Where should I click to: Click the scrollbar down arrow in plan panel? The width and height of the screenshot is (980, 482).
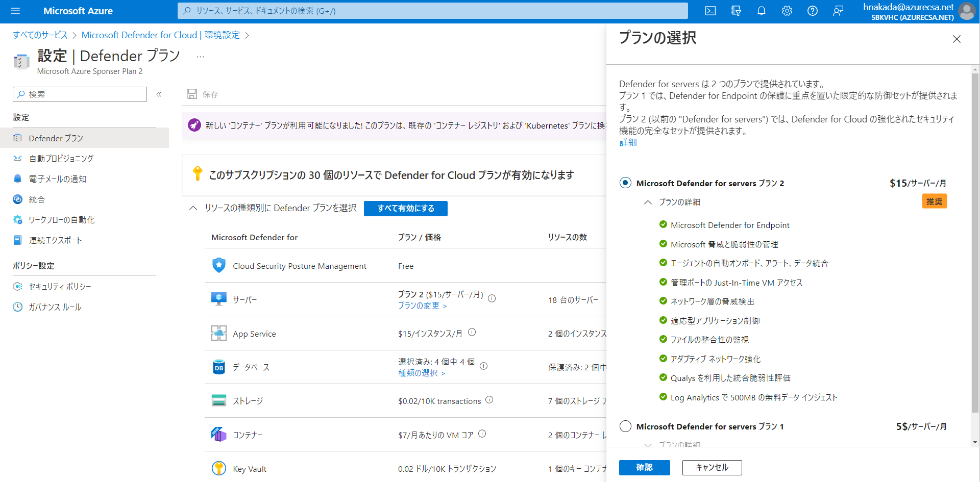tap(975, 442)
